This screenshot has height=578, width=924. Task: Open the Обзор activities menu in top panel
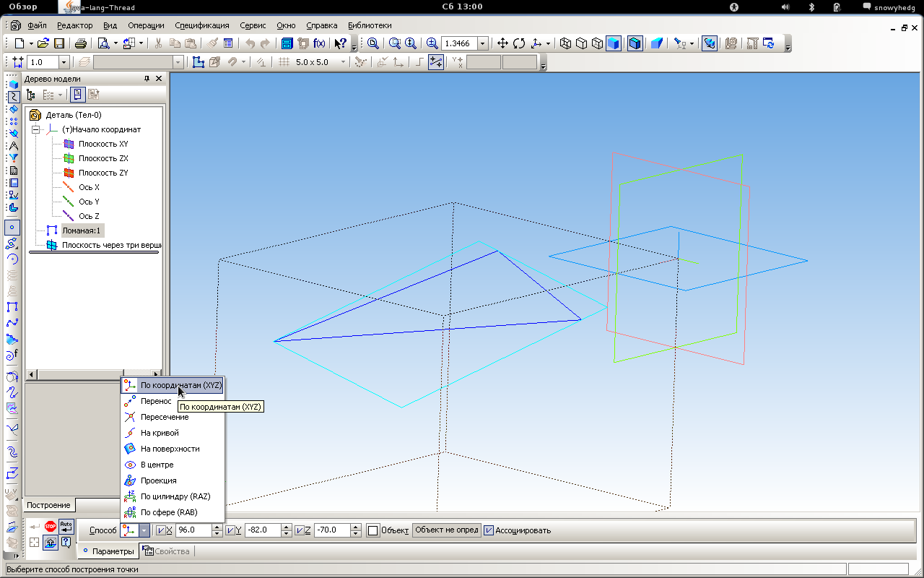(22, 7)
